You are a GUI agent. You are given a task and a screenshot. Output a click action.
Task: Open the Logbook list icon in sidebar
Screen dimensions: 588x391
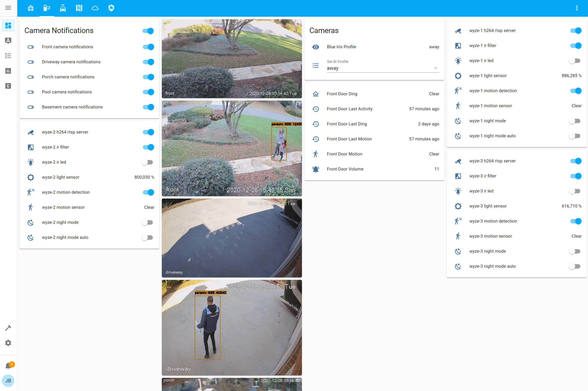coord(8,56)
